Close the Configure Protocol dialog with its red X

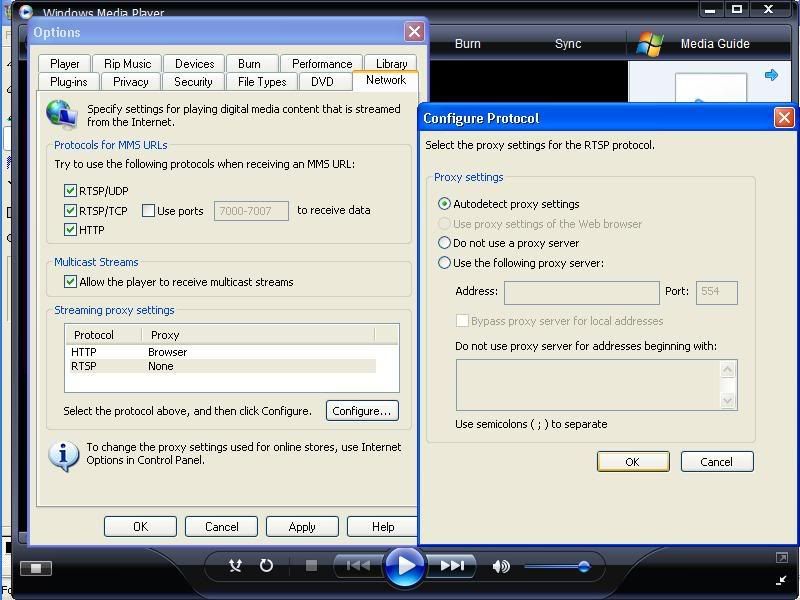coord(784,117)
